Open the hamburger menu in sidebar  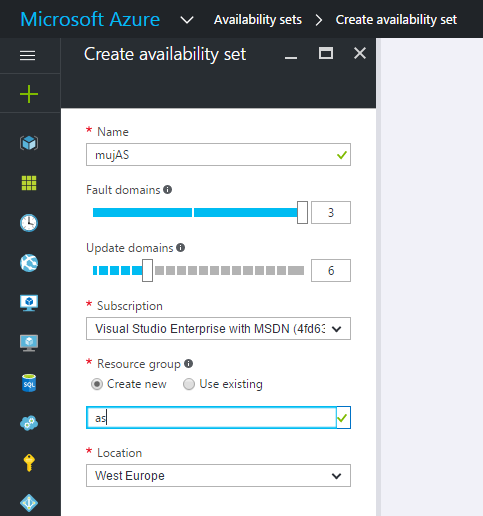point(28,55)
